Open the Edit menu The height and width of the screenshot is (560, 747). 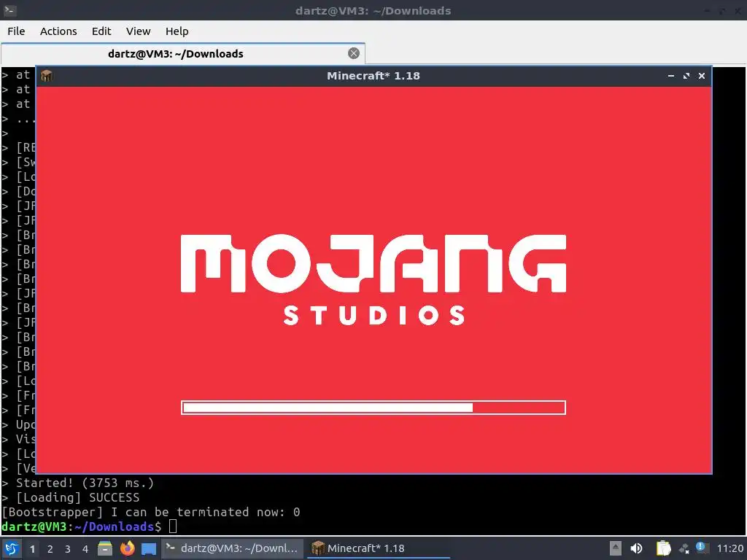tap(101, 31)
